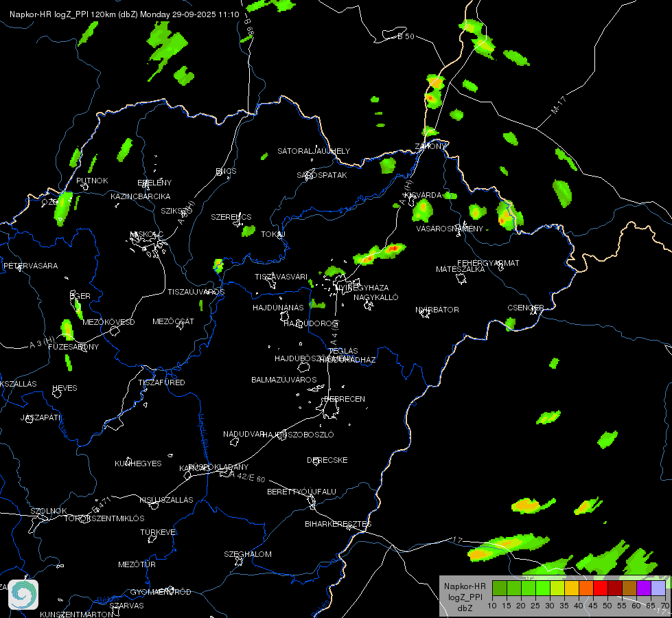Click the HAJDÚNÁNÁS label

(278, 308)
